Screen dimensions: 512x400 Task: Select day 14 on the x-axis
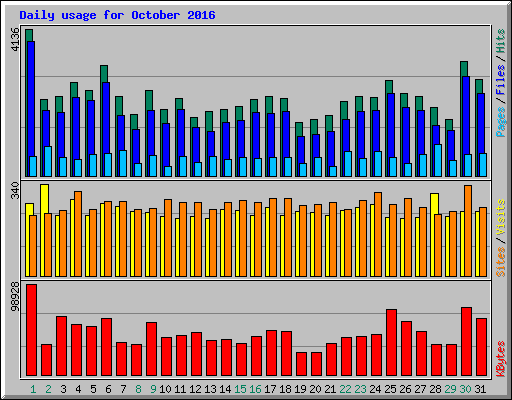point(225,389)
